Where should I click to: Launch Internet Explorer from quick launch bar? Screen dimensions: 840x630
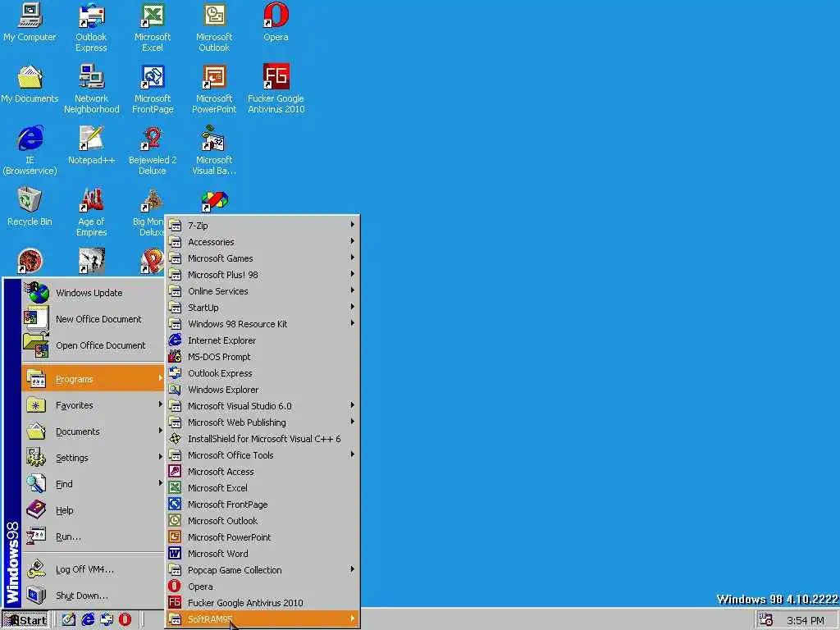click(x=88, y=620)
